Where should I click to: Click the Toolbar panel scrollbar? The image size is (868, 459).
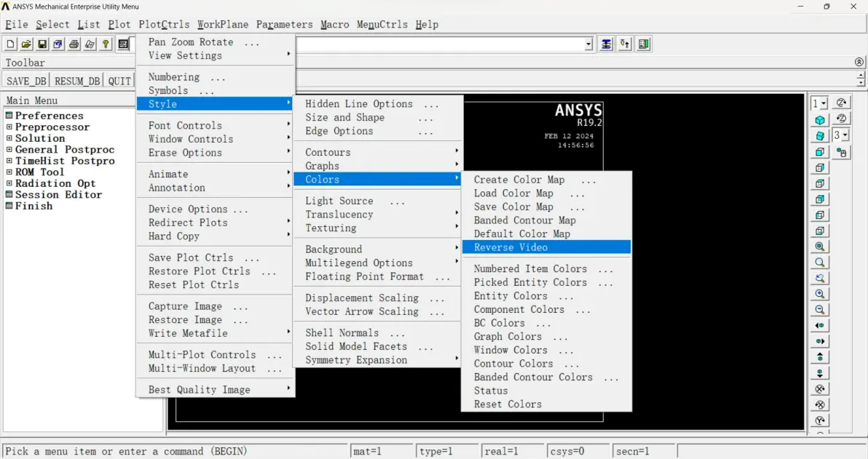(860, 79)
